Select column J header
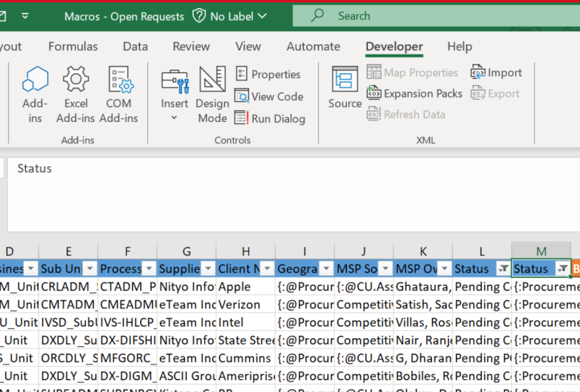580x392 pixels. (x=364, y=251)
